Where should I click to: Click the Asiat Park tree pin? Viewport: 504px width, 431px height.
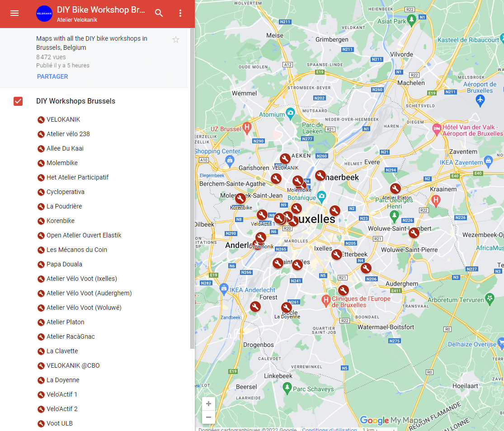click(x=411, y=20)
